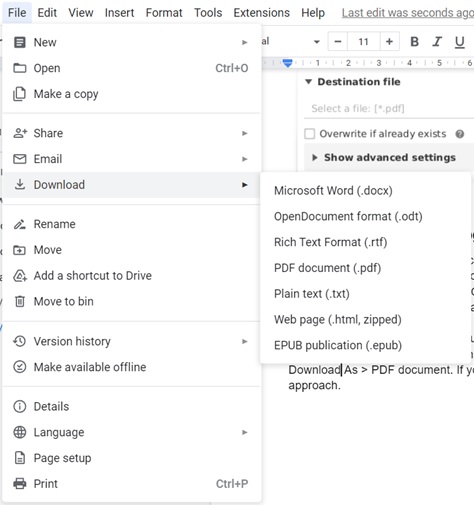Increase font size with plus button
The image size is (474, 505).
click(x=389, y=42)
